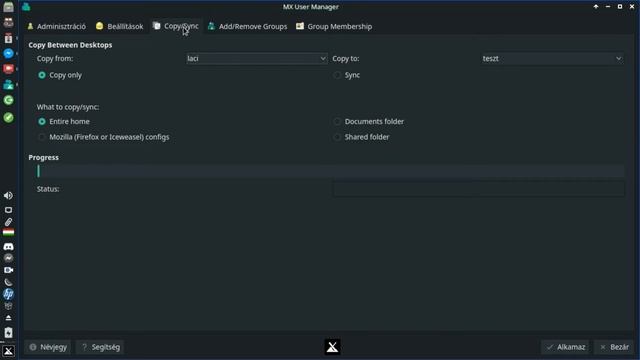Click the MX logo at the bottom center
Viewport: 640px width, 360px height.
(x=332, y=347)
